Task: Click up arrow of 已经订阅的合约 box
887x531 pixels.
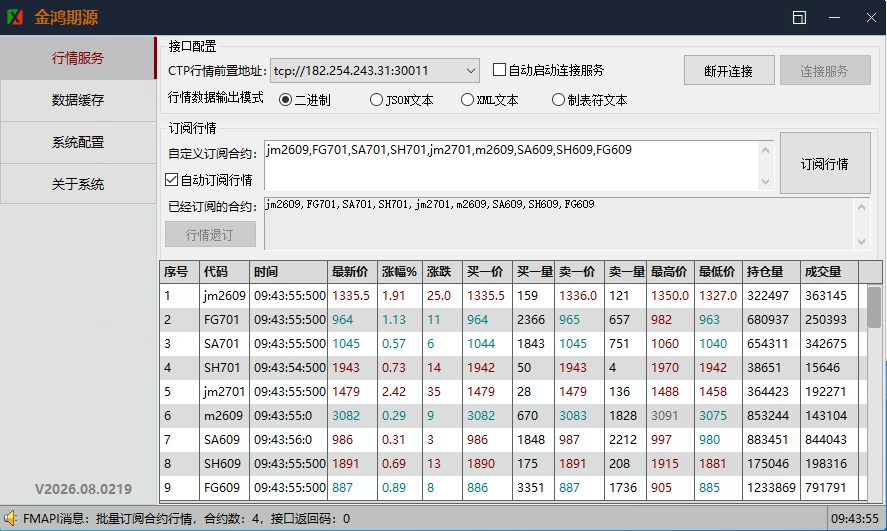Action: point(862,207)
